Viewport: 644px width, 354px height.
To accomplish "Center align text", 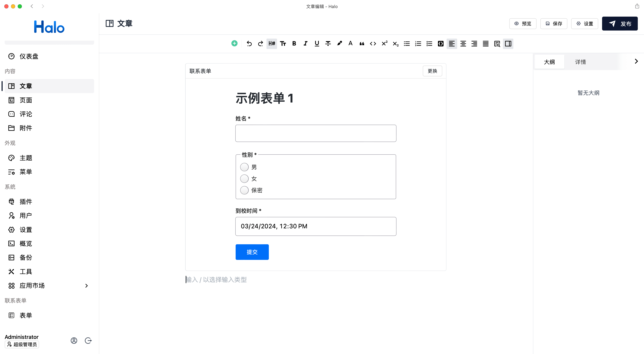I will (x=463, y=43).
